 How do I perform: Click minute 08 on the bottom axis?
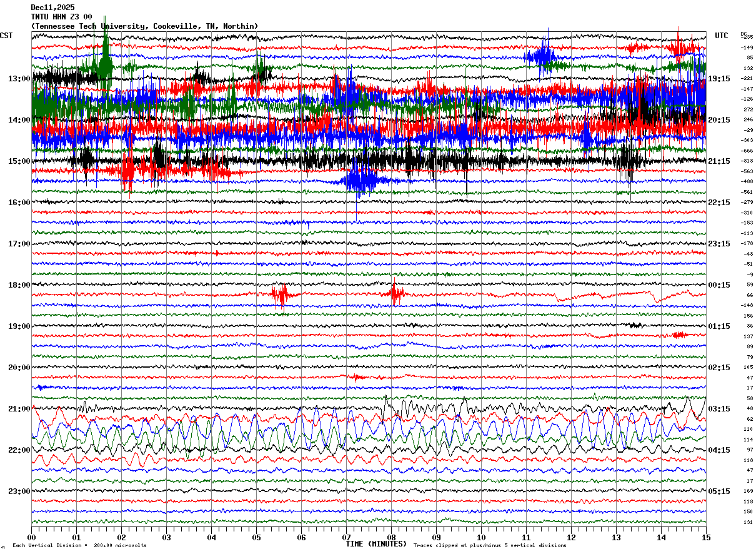coord(392,538)
